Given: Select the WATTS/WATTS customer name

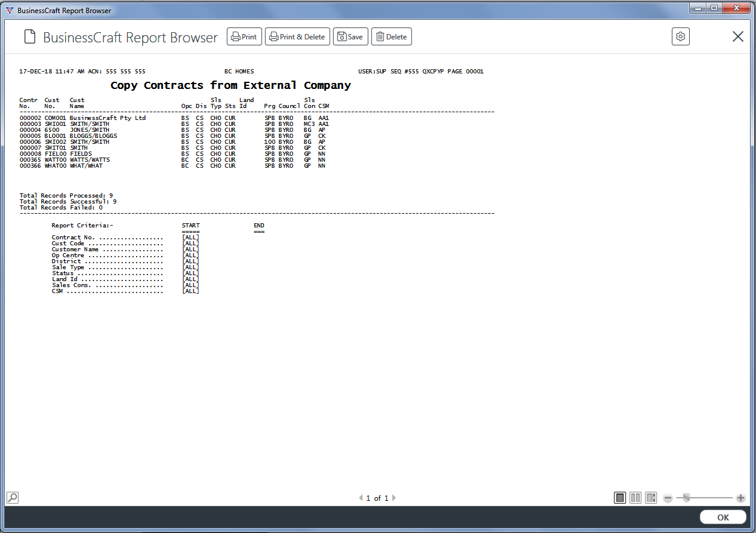Looking at the screenshot, I should (90, 160).
